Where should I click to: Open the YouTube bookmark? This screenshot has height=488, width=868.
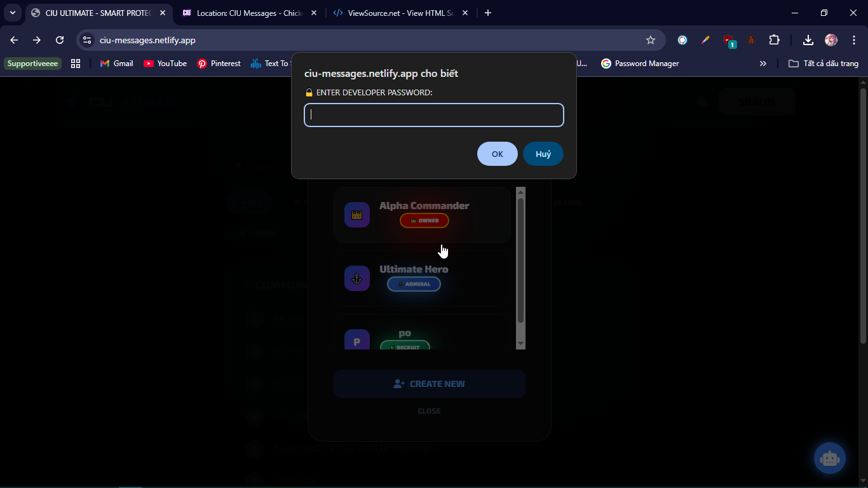165,64
